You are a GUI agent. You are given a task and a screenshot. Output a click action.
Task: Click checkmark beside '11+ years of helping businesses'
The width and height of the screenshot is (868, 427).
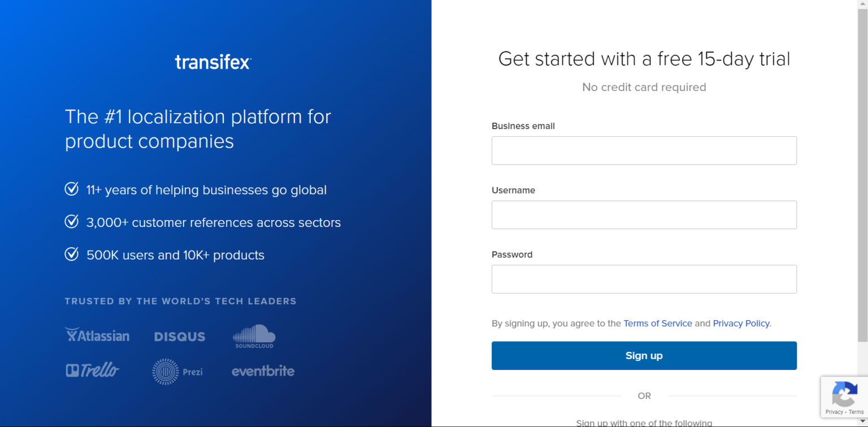[72, 189]
